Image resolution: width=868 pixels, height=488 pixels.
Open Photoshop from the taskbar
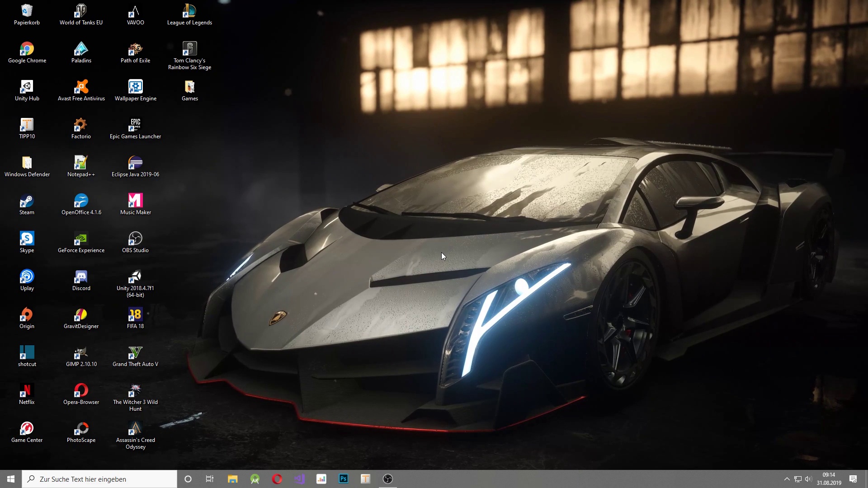[x=344, y=479]
